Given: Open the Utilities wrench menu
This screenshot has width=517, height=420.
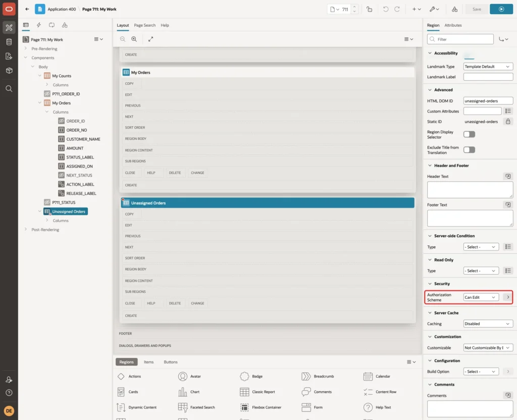Looking at the screenshot, I should (434, 9).
